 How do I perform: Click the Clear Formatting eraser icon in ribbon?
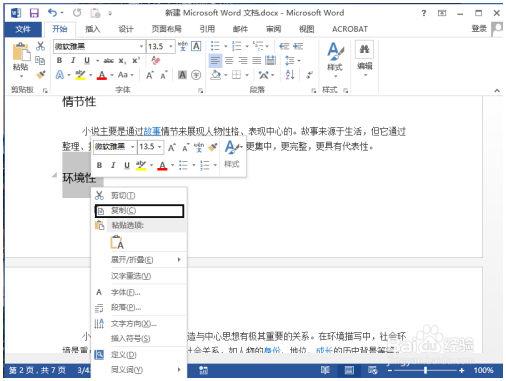click(155, 60)
